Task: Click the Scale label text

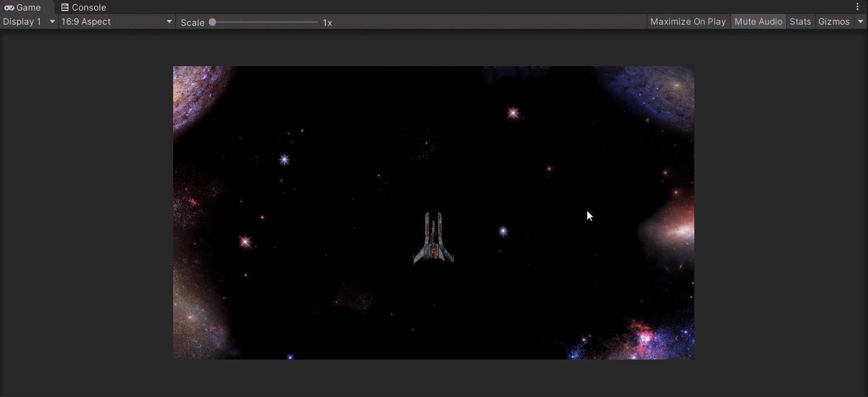Action: coord(192,23)
